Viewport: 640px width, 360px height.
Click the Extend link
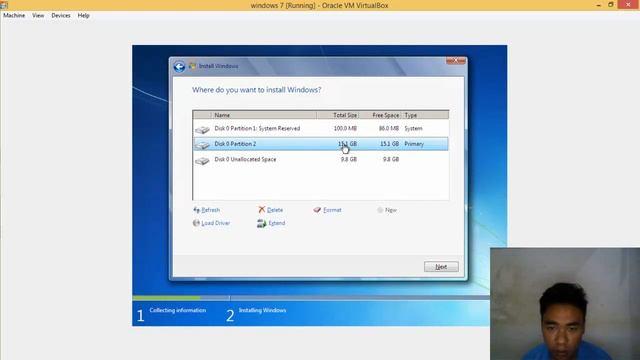click(x=277, y=223)
